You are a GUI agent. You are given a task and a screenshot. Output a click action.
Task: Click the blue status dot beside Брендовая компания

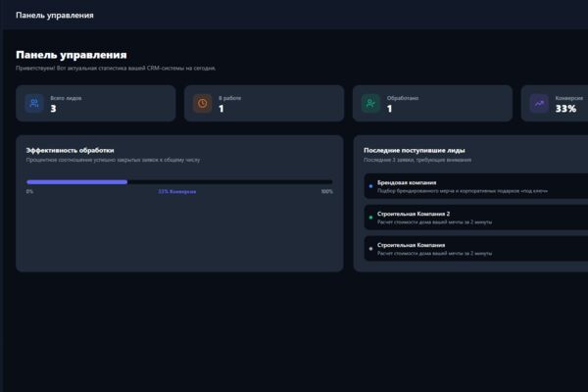pos(370,186)
